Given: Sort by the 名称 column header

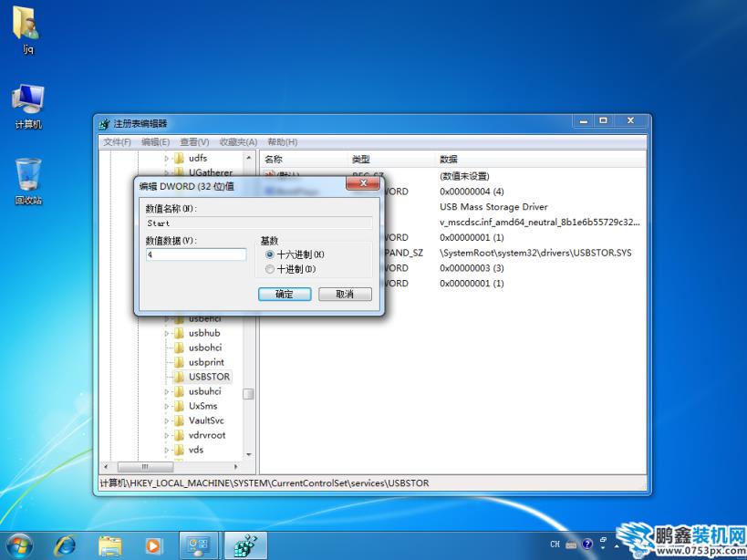Looking at the screenshot, I should tap(304, 159).
